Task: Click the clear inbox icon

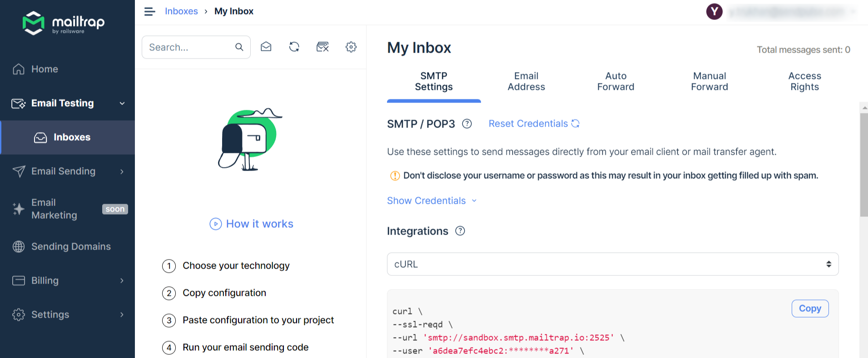Action: pos(322,47)
